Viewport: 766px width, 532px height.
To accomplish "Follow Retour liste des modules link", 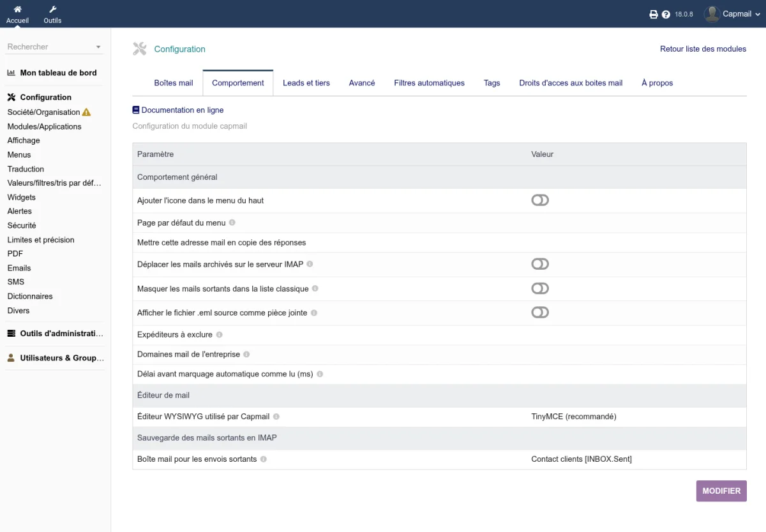I will point(703,49).
